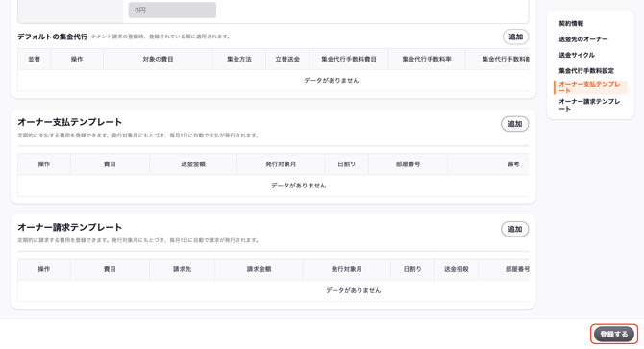Viewport: 644px width, 349px height.
Task: Click 費目 header in the オーナー支払テンプレート table
Action: coord(110,164)
